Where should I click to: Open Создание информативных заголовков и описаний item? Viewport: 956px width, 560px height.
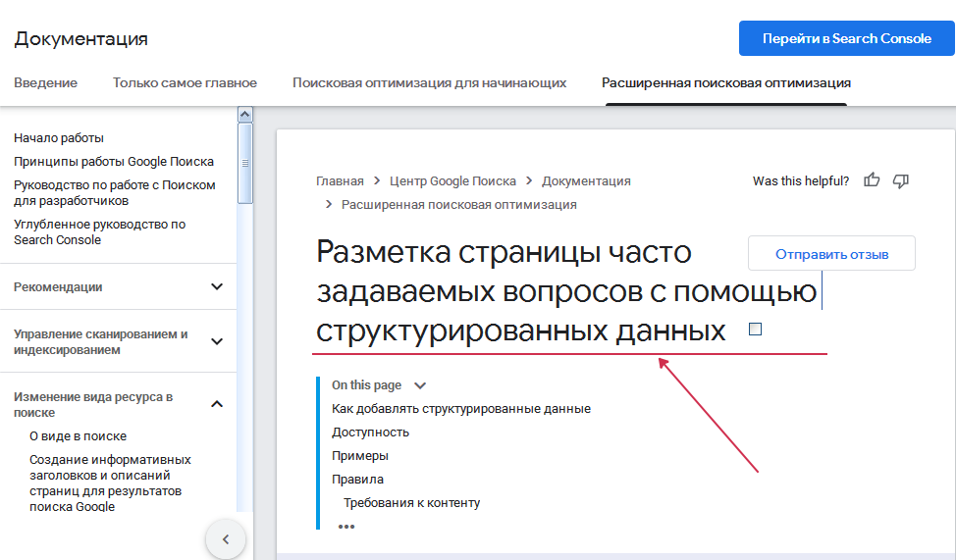coord(110,484)
